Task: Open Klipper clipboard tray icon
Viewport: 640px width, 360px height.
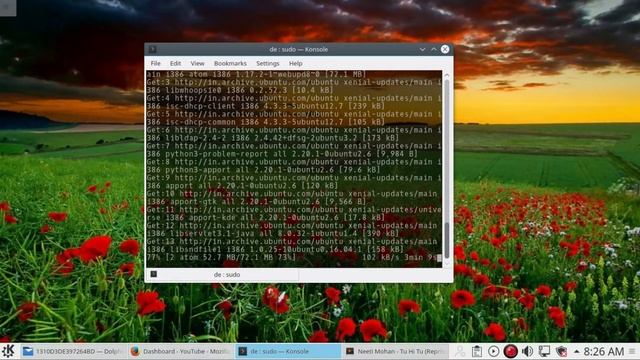Action: (476, 351)
